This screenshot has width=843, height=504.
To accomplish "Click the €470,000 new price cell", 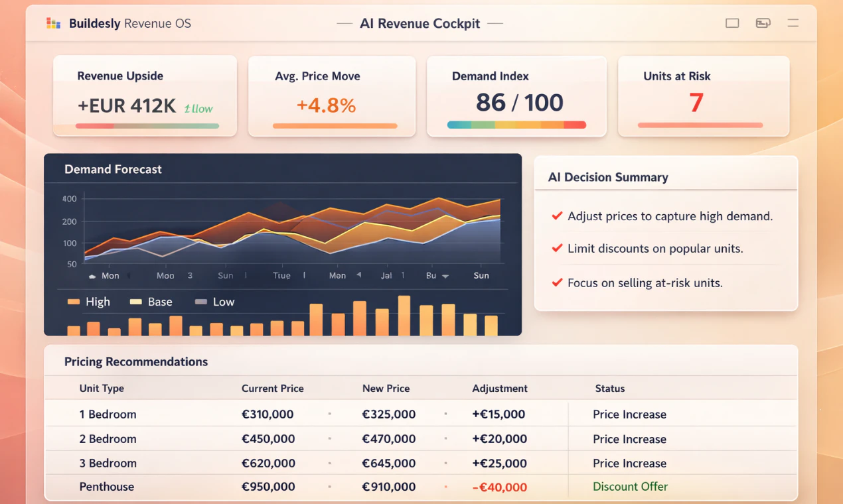I will click(x=389, y=439).
